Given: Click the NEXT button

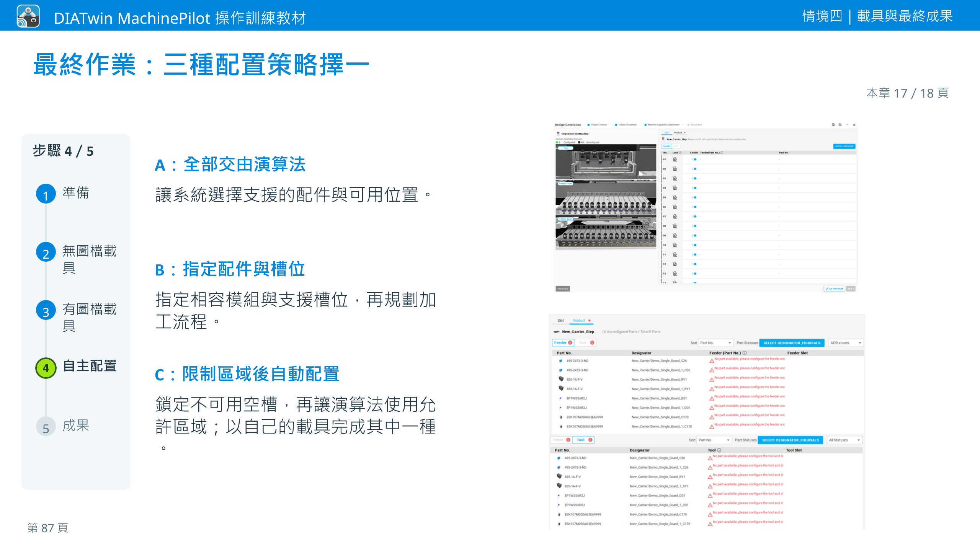Looking at the screenshot, I should tap(850, 289).
